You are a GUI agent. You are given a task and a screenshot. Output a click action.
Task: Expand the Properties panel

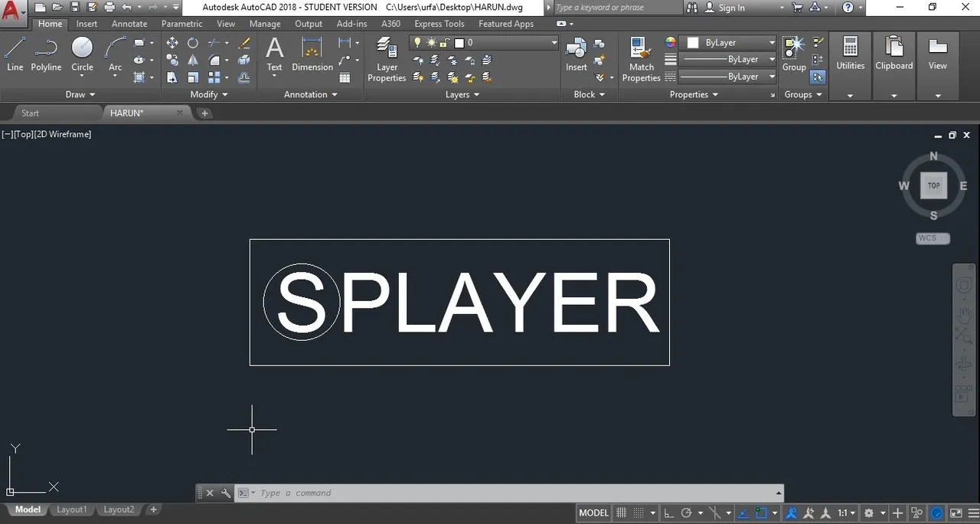[x=694, y=94]
